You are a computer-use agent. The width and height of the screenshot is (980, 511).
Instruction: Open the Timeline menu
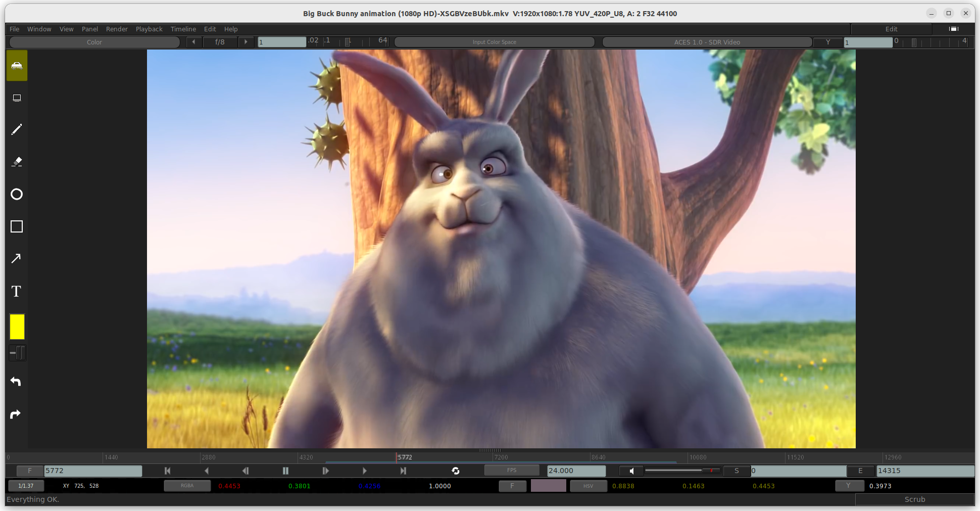coord(183,29)
